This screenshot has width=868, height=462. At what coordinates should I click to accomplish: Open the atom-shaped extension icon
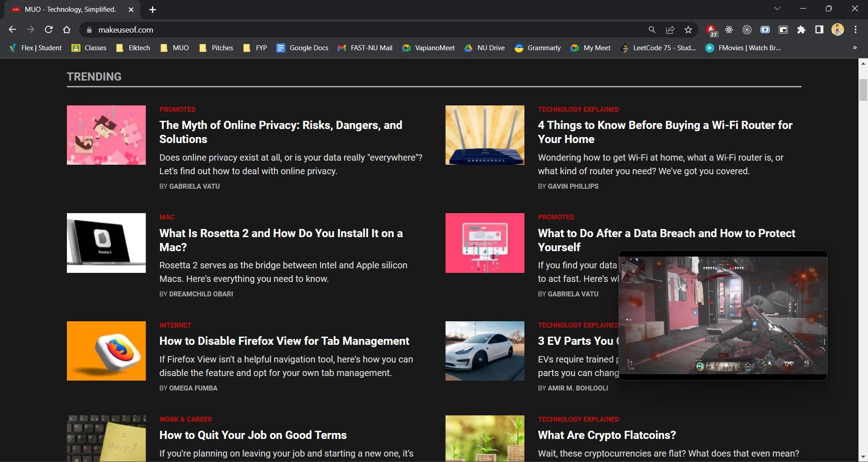pos(729,29)
